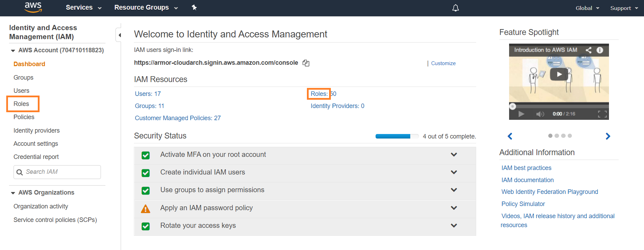Show video info icon
This screenshot has width=644, height=250.
600,50
